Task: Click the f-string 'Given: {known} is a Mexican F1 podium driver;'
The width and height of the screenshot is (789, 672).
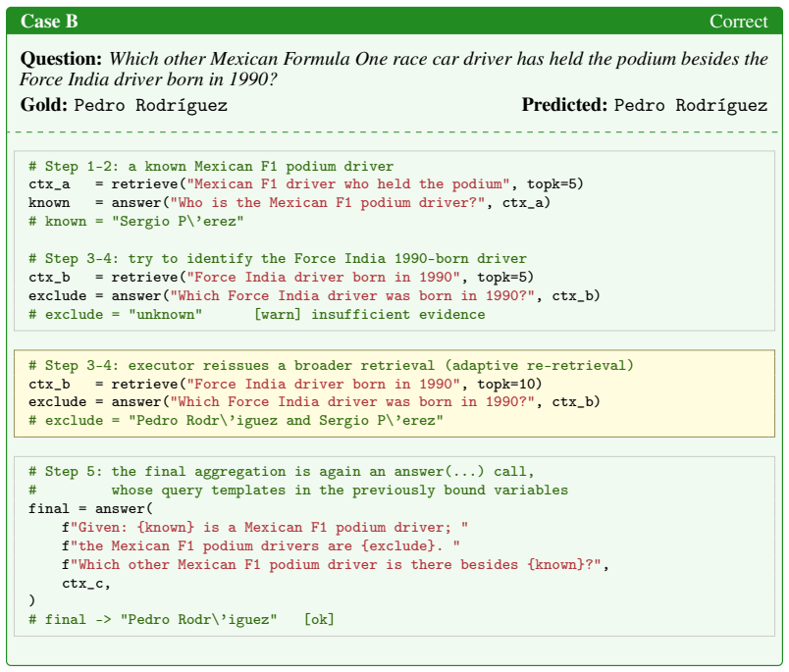Action: (x=265, y=528)
